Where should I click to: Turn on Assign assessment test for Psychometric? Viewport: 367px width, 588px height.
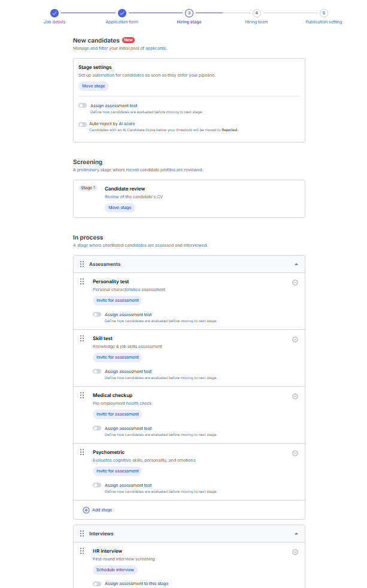coord(97,485)
